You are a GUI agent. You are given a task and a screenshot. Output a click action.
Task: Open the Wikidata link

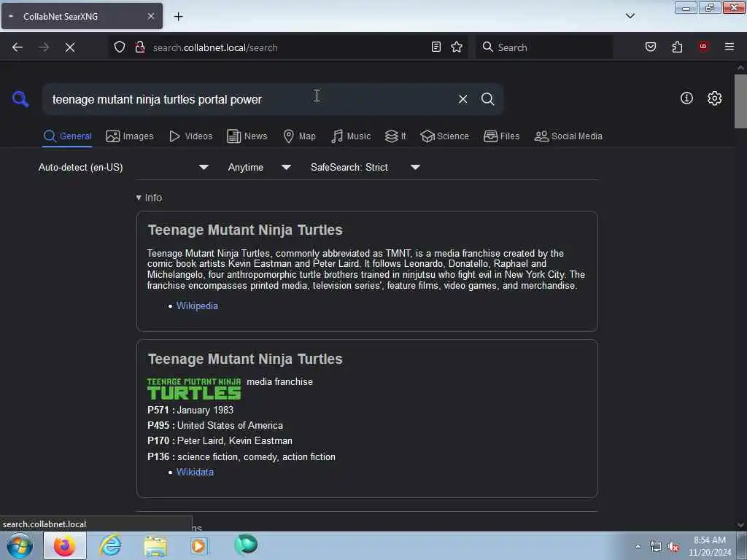(x=195, y=472)
